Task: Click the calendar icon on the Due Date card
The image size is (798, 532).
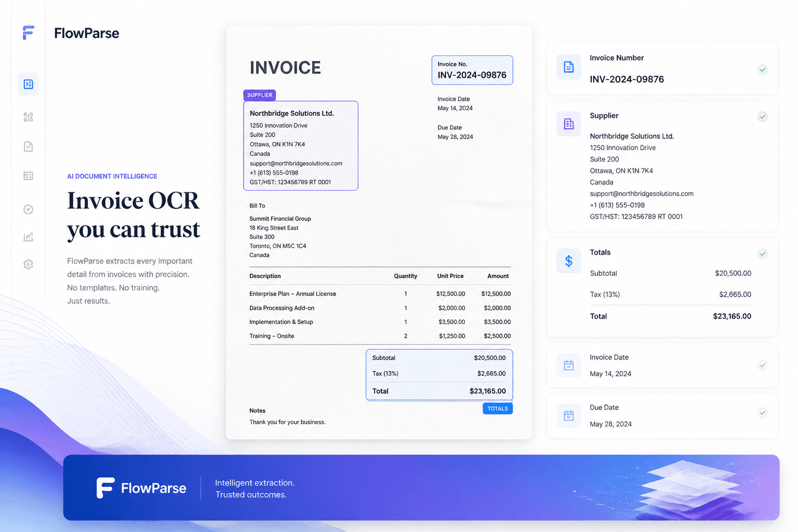Action: 569,416
